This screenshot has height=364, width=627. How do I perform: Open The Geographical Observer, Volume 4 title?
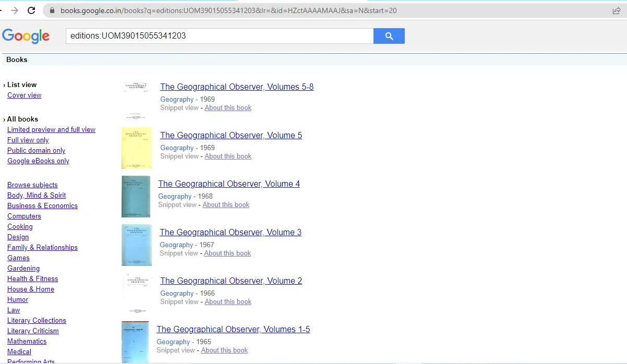pyautogui.click(x=229, y=184)
